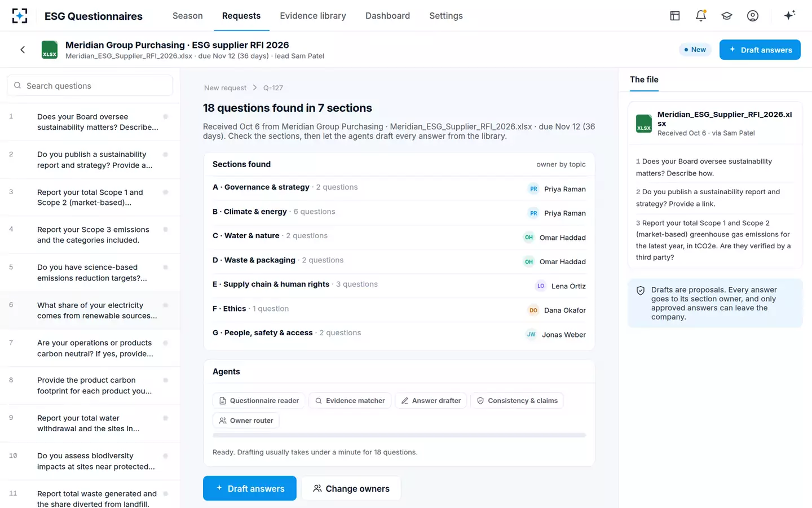Go back using the left chevron arrow
Screen dimensions: 812x508
click(x=23, y=50)
